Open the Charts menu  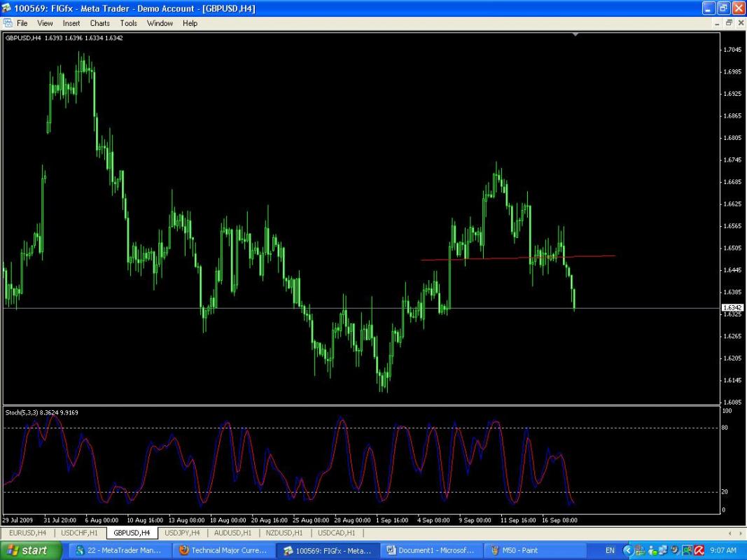(x=99, y=23)
